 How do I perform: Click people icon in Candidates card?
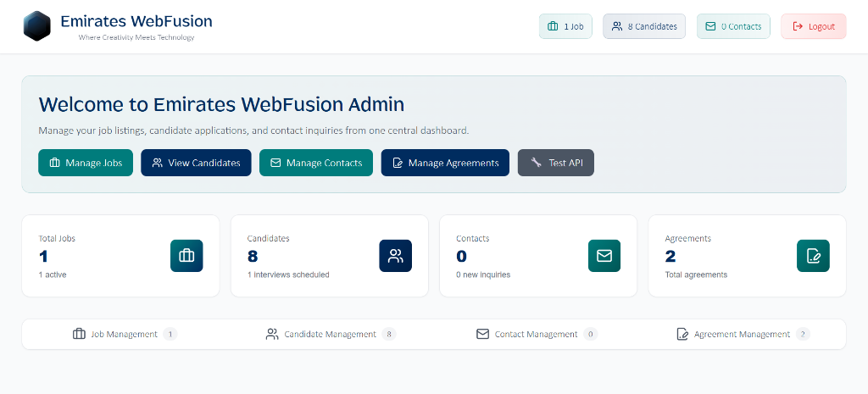[395, 256]
